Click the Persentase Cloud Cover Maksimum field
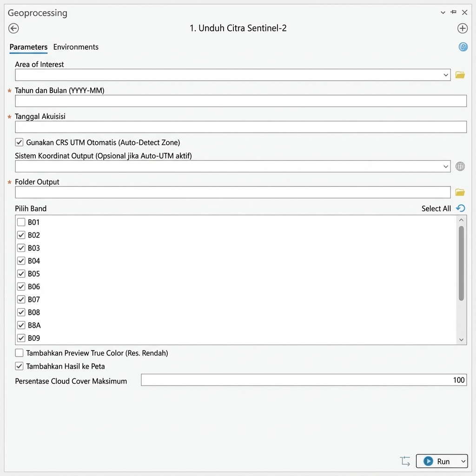 pyautogui.click(x=304, y=380)
